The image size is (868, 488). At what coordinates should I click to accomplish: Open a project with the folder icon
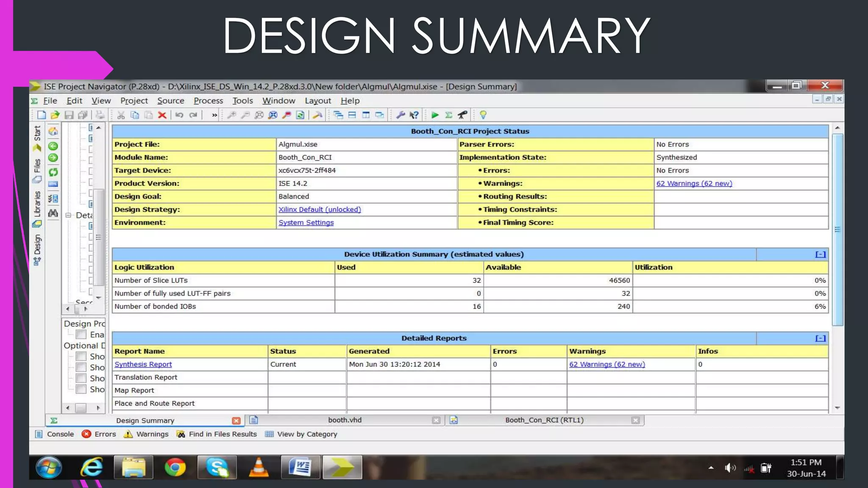pos(55,115)
